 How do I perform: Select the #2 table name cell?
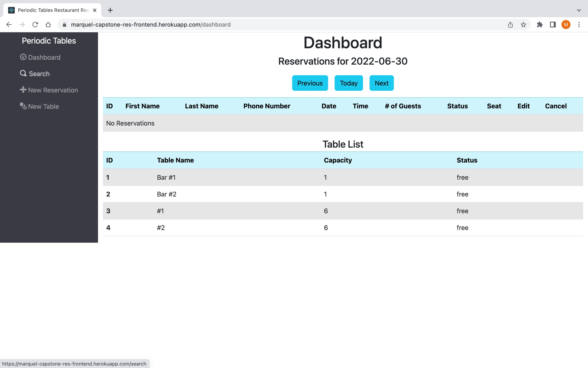161,228
